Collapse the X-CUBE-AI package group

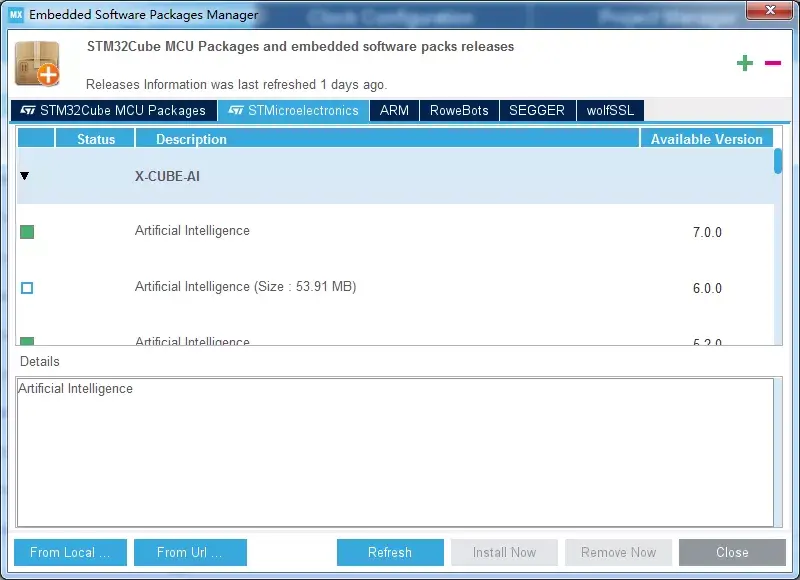point(24,176)
